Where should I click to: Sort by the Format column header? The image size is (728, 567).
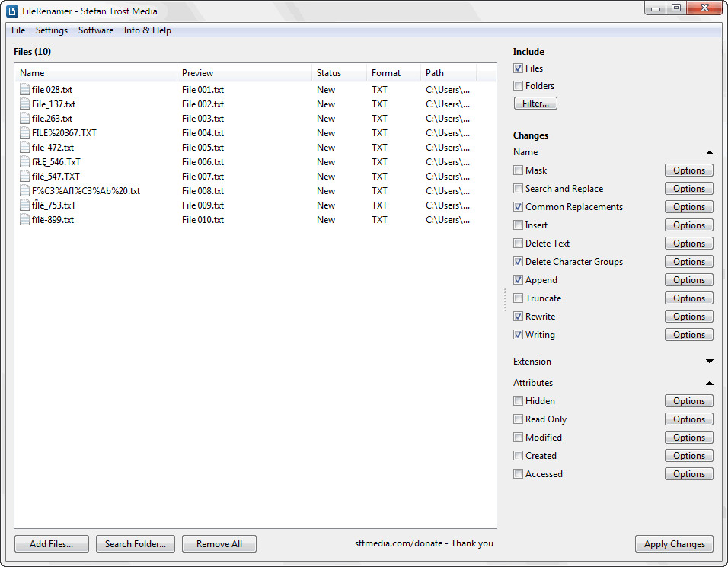pos(393,73)
